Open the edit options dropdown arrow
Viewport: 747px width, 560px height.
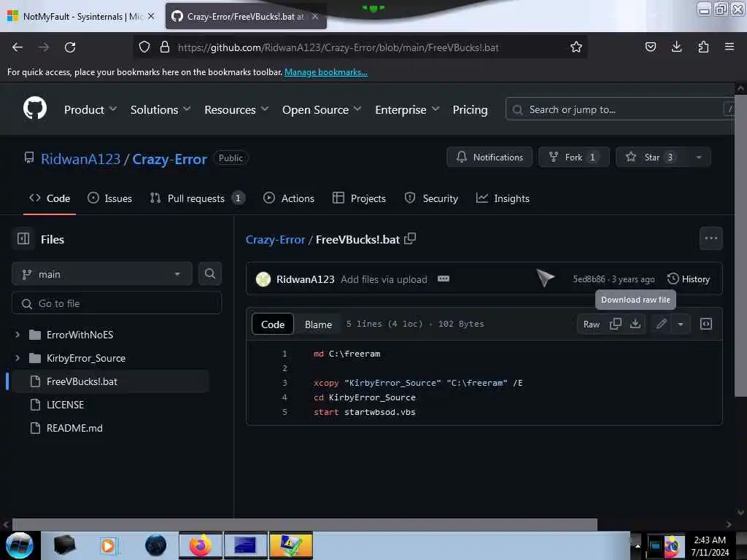(681, 324)
